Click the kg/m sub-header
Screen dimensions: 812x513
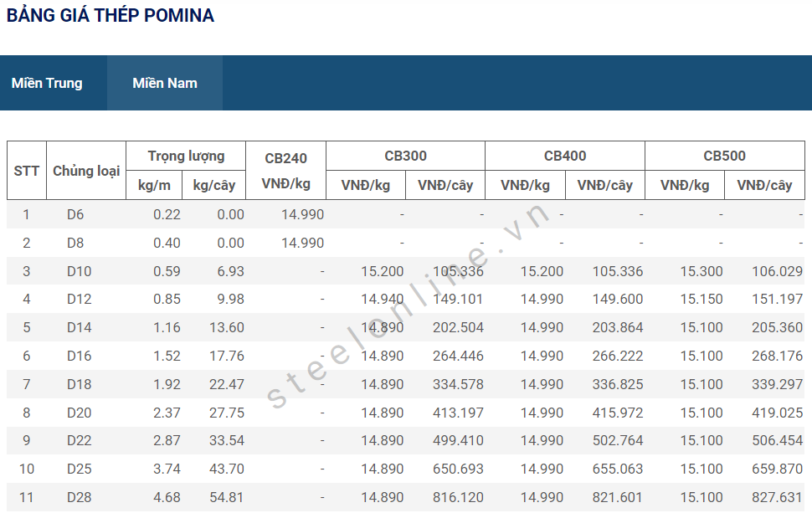click(x=154, y=185)
